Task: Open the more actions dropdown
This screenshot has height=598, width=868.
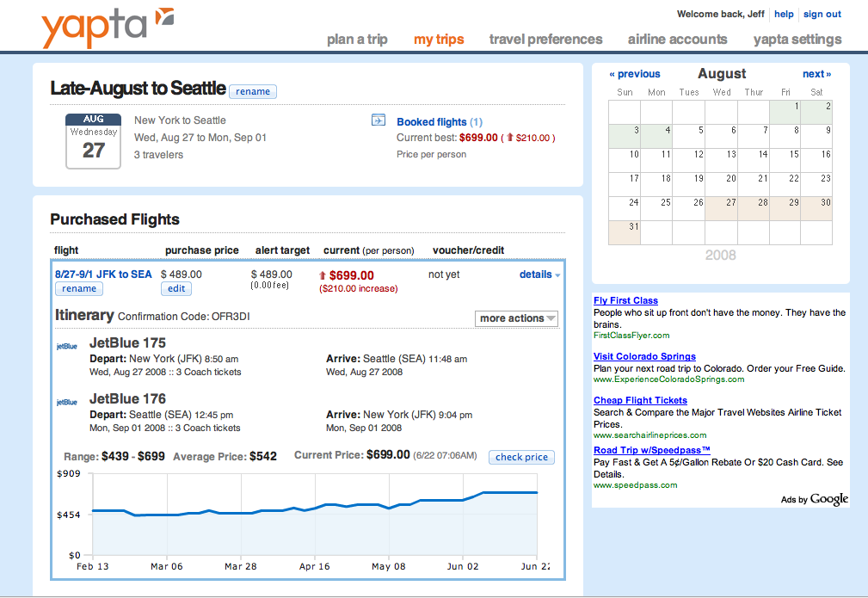Action: coord(517,318)
